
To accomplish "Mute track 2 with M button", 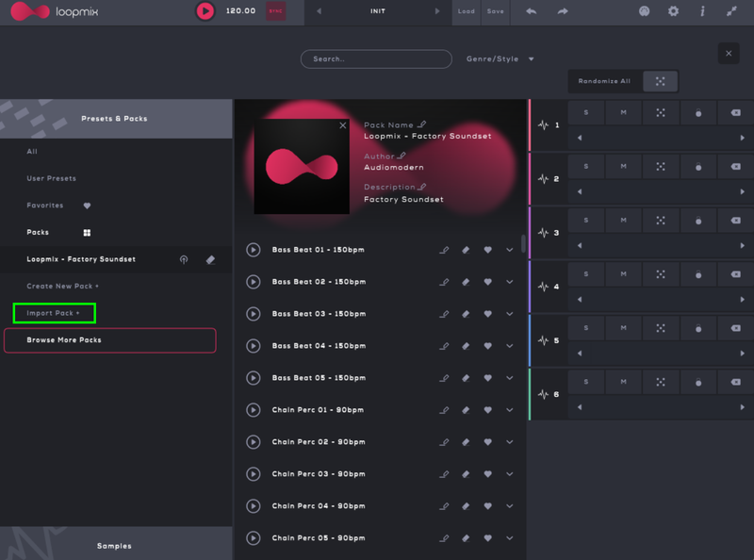I will pyautogui.click(x=623, y=166).
